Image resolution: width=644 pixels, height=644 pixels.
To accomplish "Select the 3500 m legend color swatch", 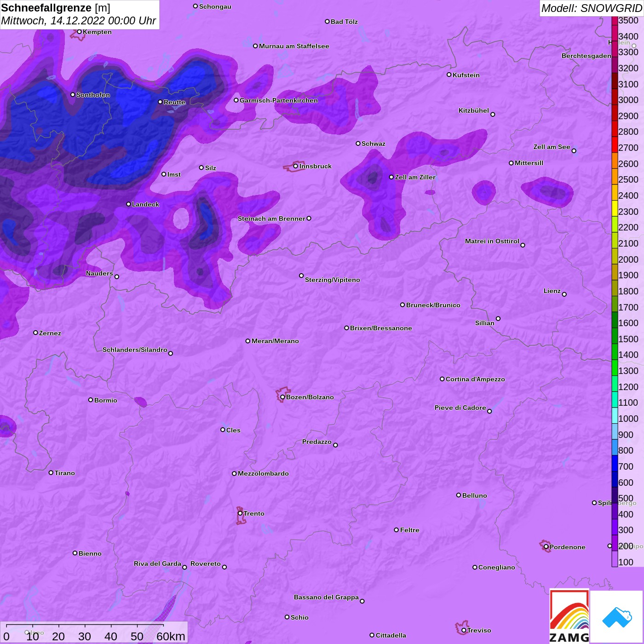I will pos(615,21).
